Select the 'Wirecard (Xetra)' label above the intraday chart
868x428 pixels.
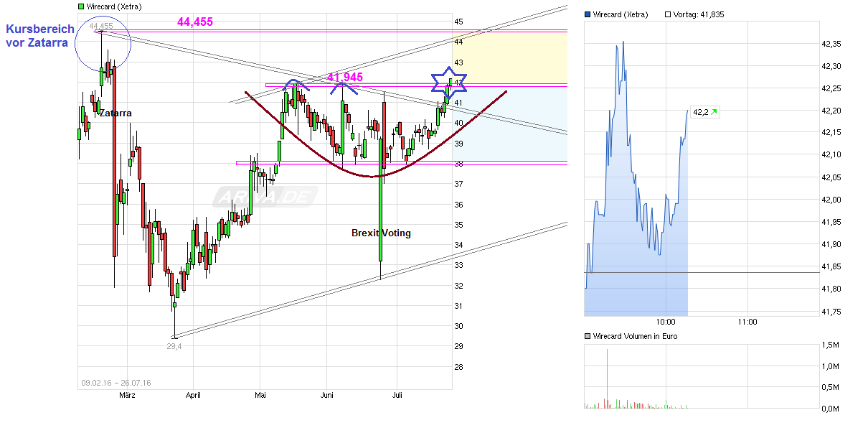tap(621, 14)
